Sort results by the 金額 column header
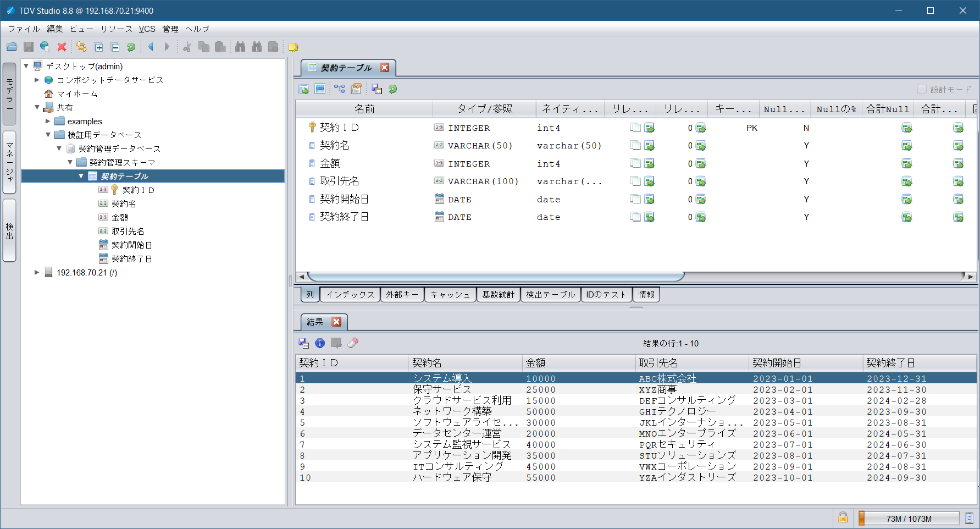 578,363
